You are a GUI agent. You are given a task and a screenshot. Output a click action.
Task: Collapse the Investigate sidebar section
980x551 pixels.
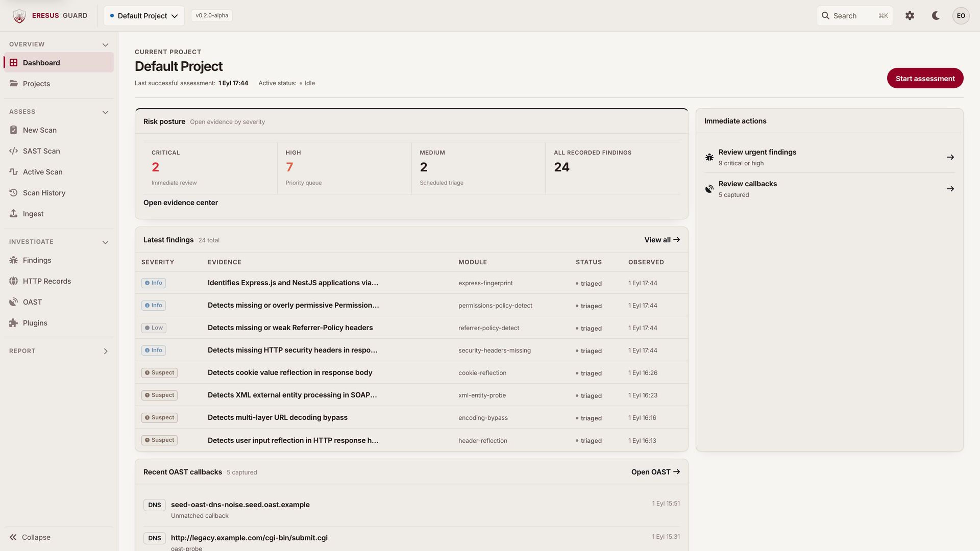click(105, 242)
